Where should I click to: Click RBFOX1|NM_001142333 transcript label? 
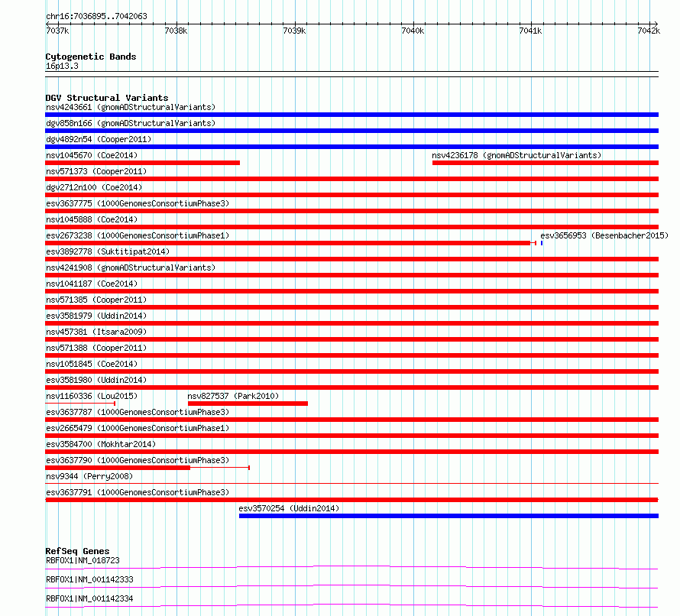[x=89, y=579]
